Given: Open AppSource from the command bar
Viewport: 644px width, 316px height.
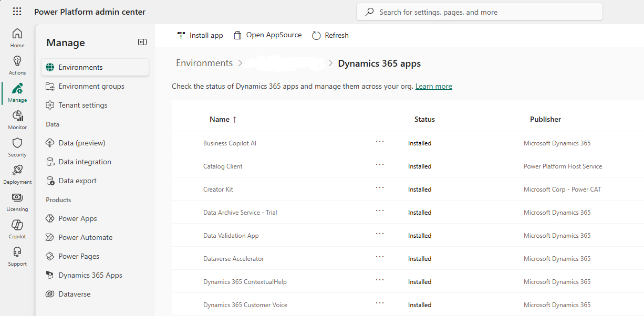Looking at the screenshot, I should point(267,35).
